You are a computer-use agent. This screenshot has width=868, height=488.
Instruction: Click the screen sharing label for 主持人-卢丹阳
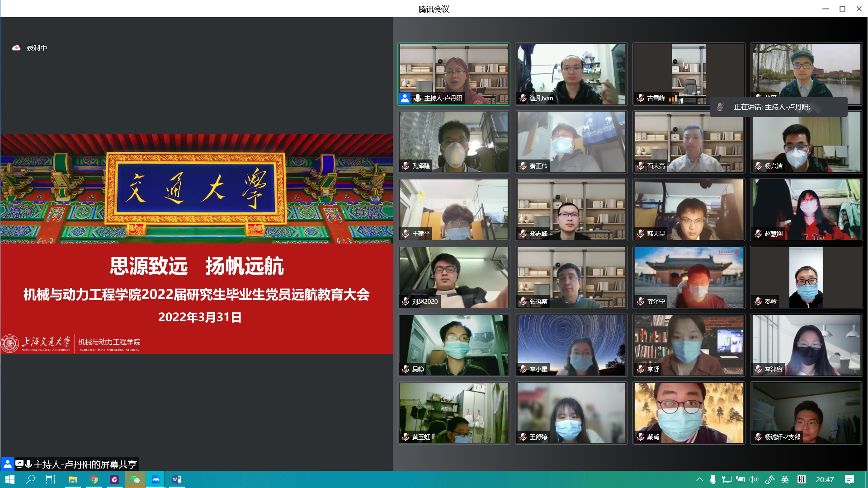pyautogui.click(x=85, y=464)
